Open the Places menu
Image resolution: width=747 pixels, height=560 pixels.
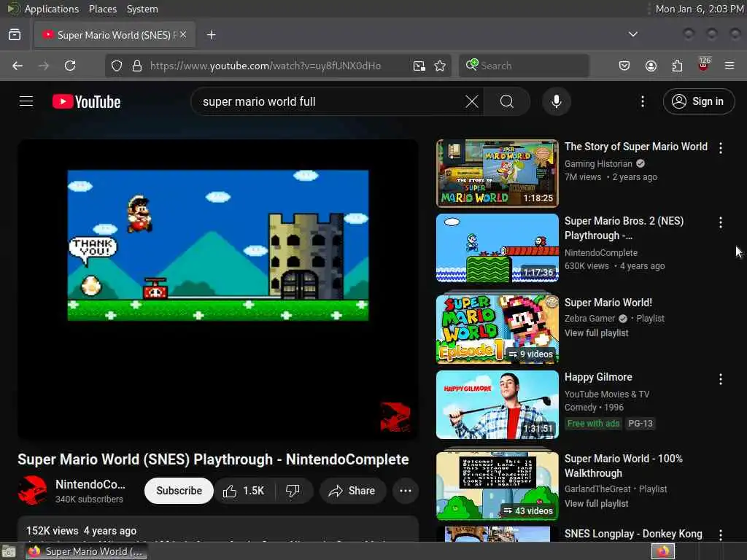pyautogui.click(x=103, y=9)
